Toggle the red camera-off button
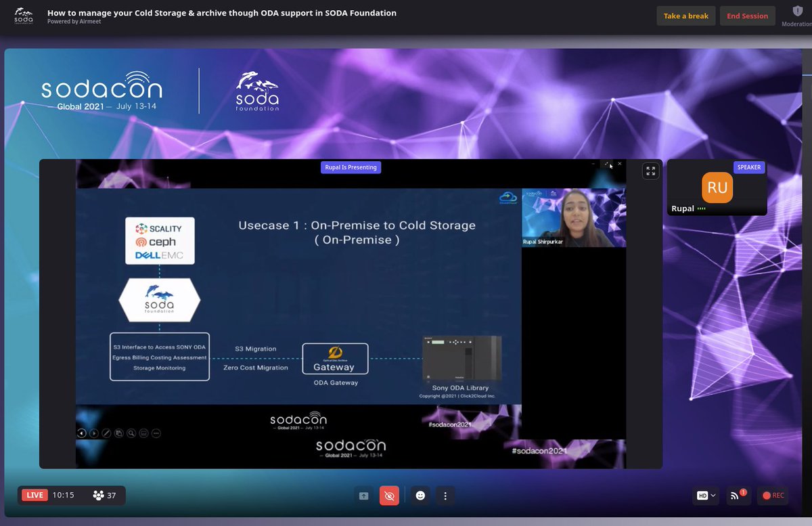 click(x=389, y=496)
